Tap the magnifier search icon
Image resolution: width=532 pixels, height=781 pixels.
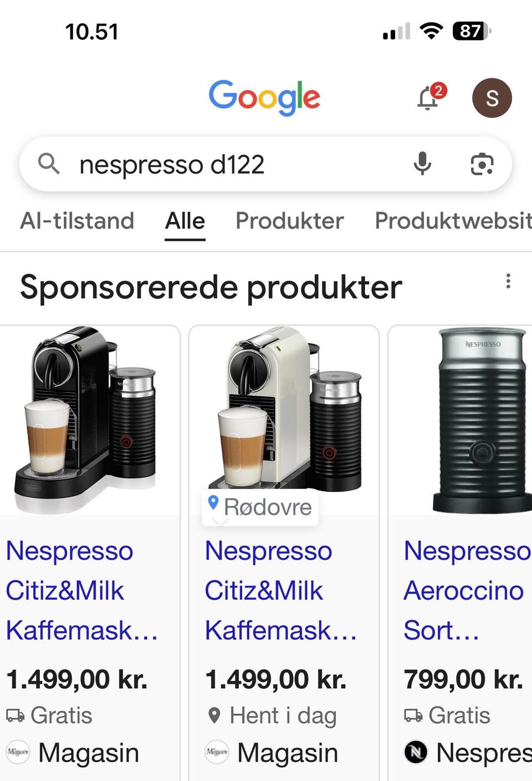tap(49, 164)
